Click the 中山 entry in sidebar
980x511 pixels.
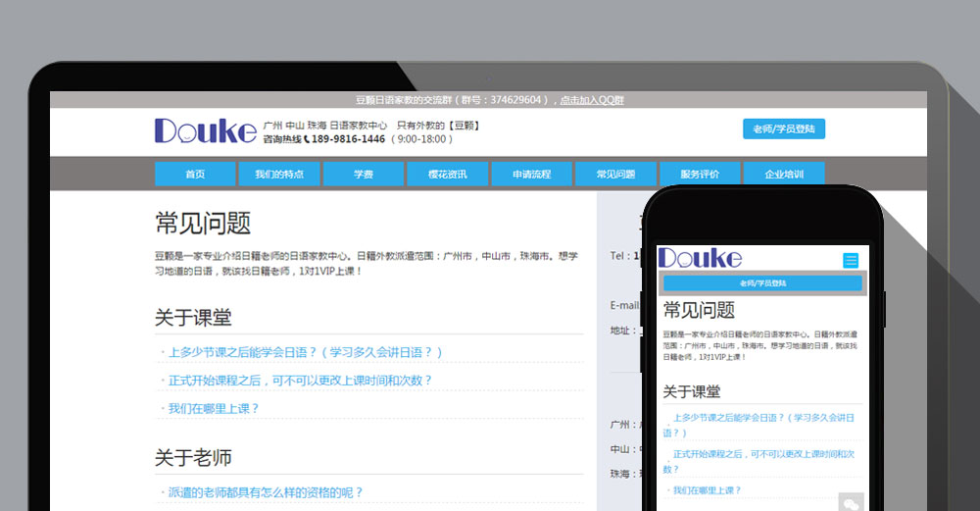pos(623,449)
